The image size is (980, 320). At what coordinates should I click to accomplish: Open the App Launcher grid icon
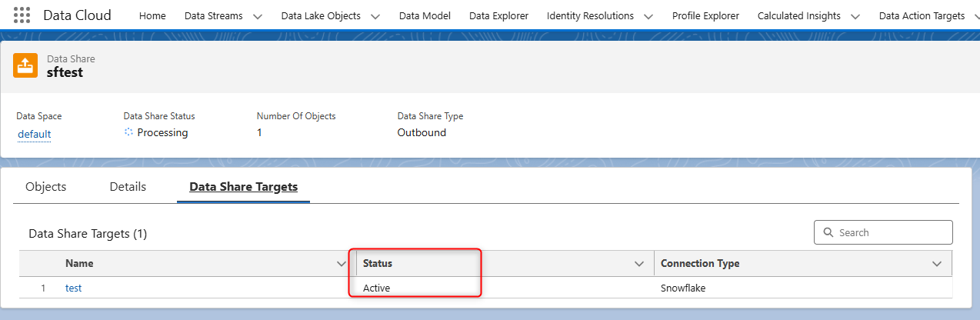click(22, 15)
